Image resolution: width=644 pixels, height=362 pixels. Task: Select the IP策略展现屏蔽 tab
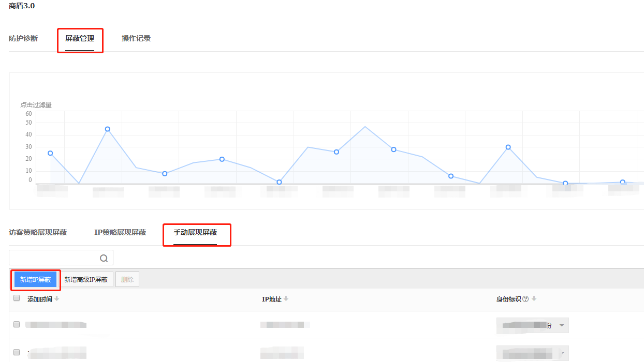pyautogui.click(x=120, y=233)
